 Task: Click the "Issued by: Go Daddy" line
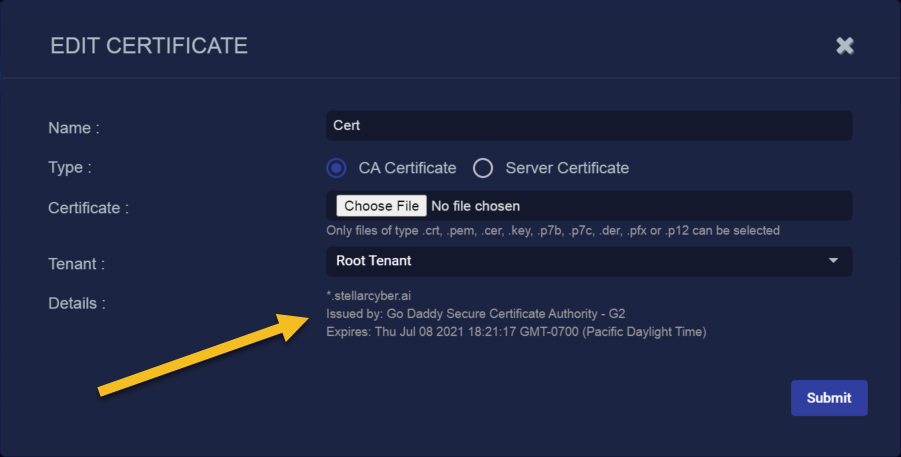pyautogui.click(x=489, y=314)
